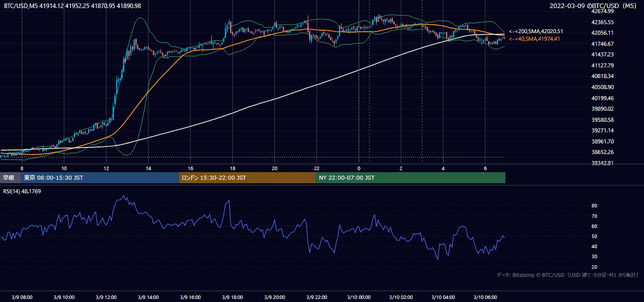Click hour label 10 under price chart

click(64, 168)
